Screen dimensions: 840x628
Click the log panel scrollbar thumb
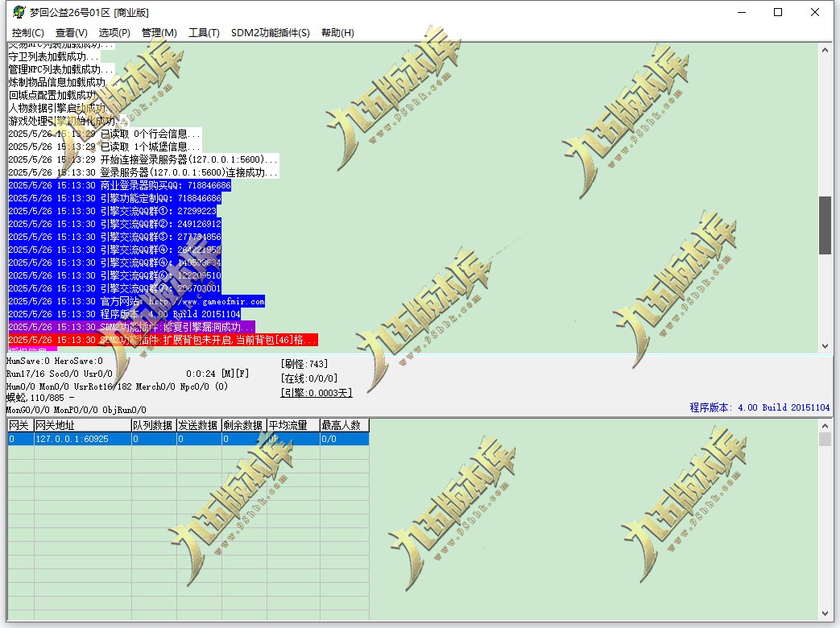coord(825,225)
